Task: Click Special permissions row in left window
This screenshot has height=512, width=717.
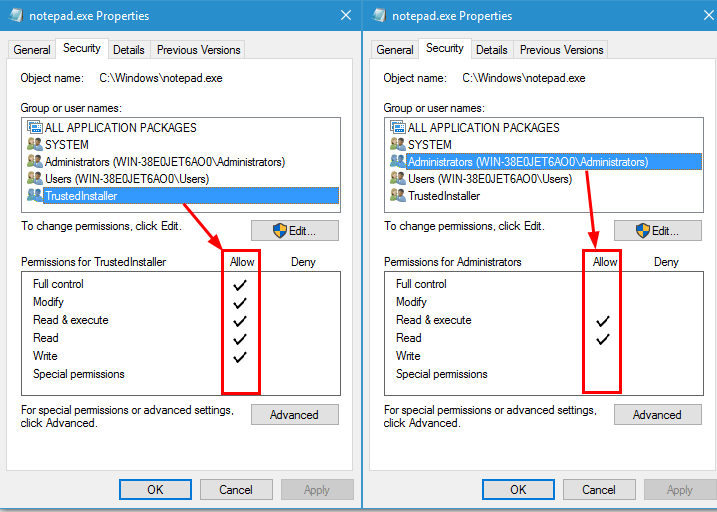Action: [x=181, y=374]
